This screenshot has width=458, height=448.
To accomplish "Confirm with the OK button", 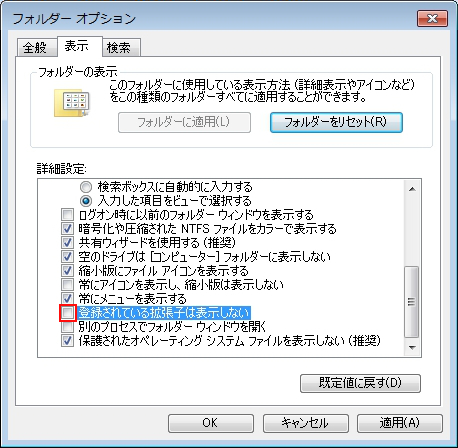I will click(x=211, y=423).
